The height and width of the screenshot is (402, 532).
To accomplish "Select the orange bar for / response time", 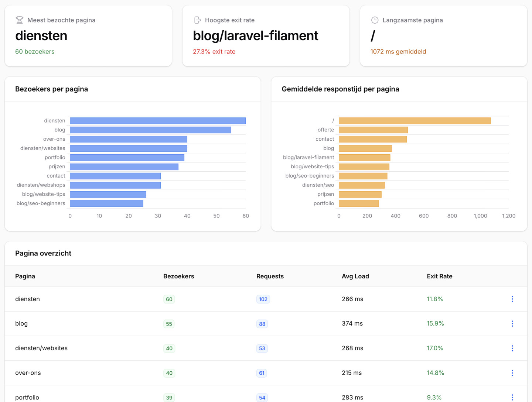I will [x=415, y=121].
